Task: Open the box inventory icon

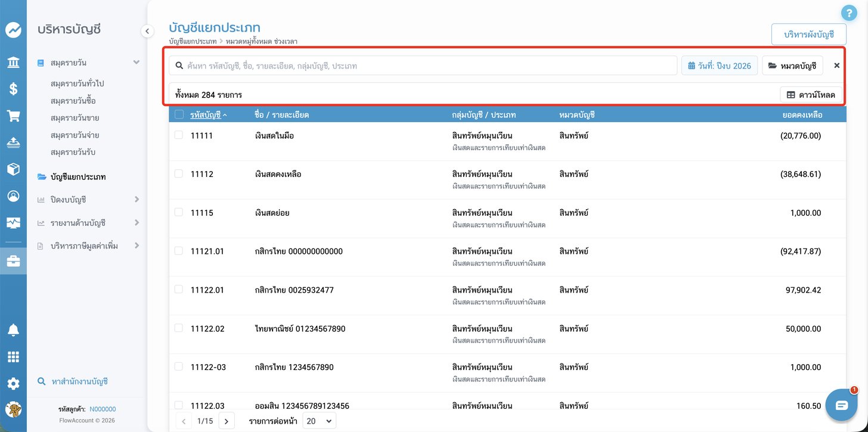Action: [x=13, y=169]
